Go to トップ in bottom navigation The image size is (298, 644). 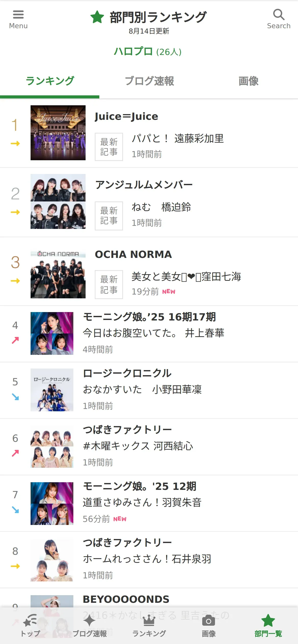click(30, 626)
